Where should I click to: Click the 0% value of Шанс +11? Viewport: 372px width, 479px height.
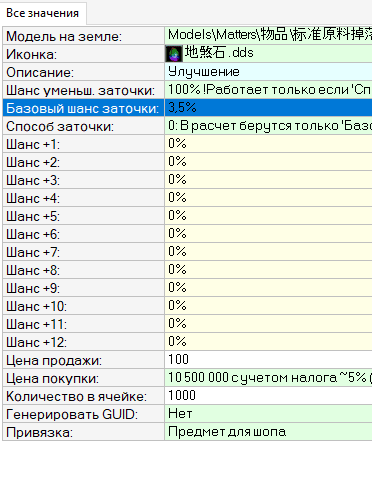[x=268, y=324]
